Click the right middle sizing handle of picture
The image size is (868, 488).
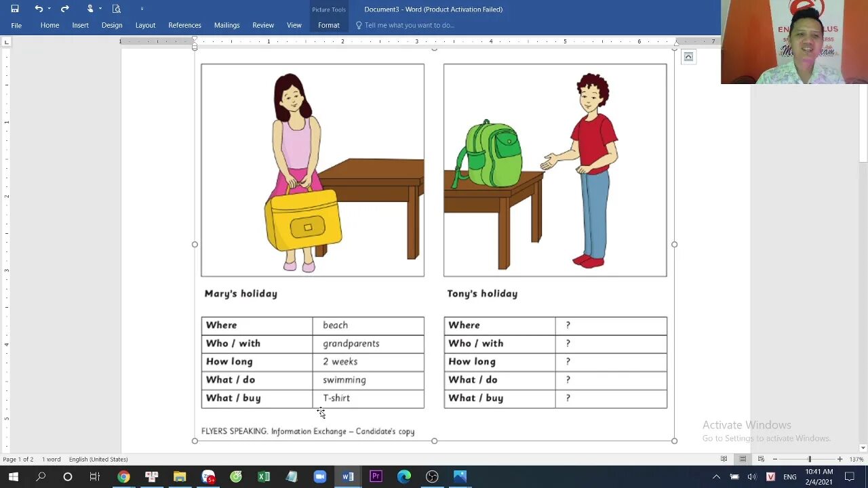coord(674,244)
